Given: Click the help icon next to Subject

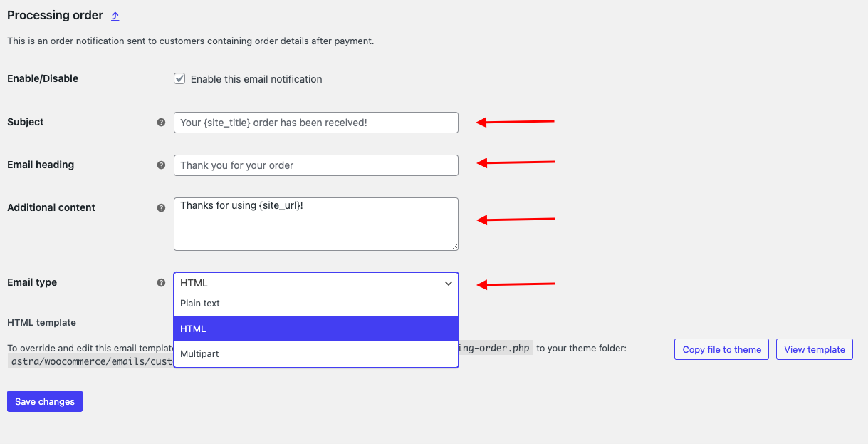Looking at the screenshot, I should pyautogui.click(x=161, y=122).
